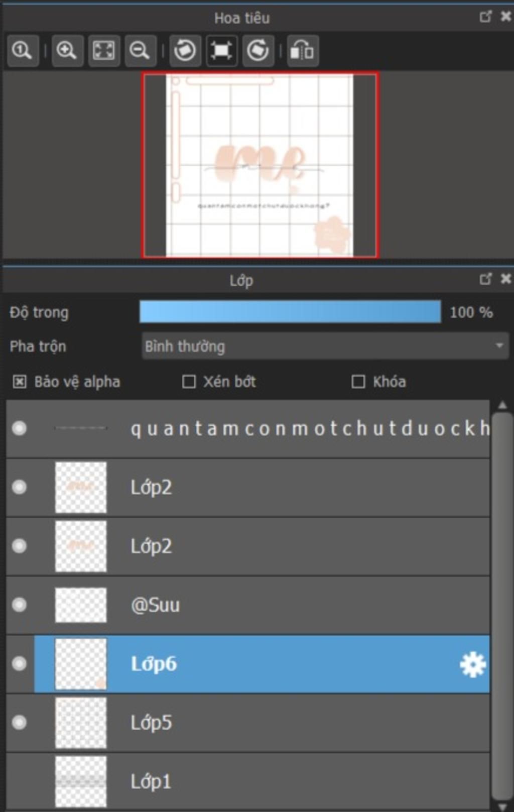Open Lớp6 layer settings gear
The image size is (514, 812).
473,665
